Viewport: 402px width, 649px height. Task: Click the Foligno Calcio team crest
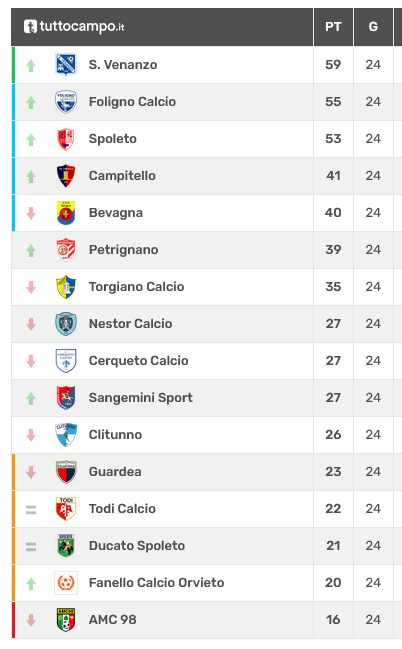pos(66,101)
